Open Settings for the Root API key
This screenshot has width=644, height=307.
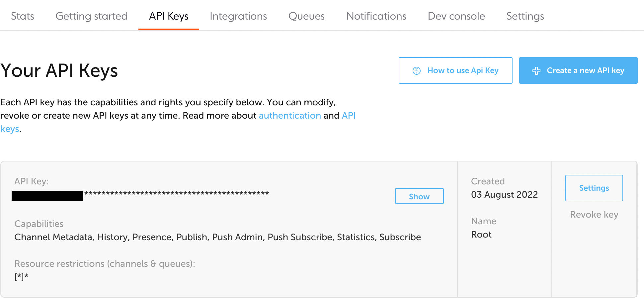[594, 188]
